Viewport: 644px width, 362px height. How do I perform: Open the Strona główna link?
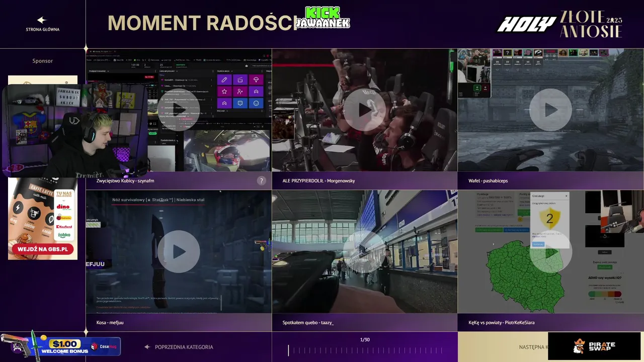43,29
